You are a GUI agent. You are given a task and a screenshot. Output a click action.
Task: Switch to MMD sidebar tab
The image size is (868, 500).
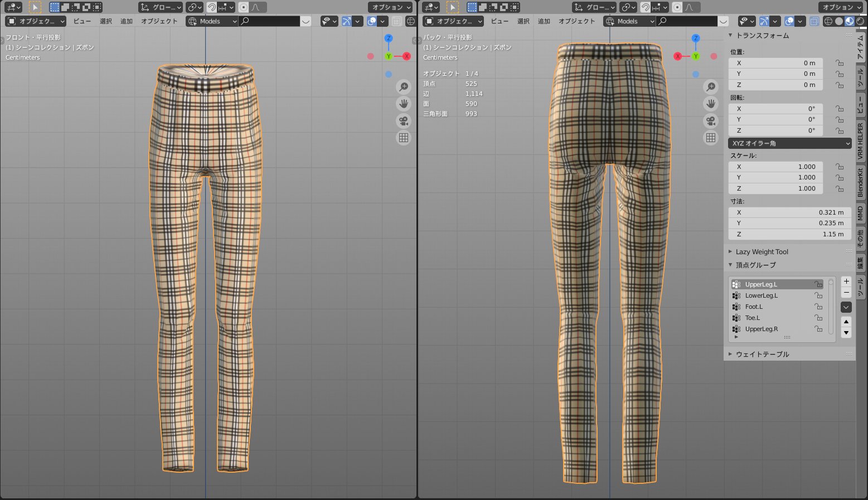861,213
